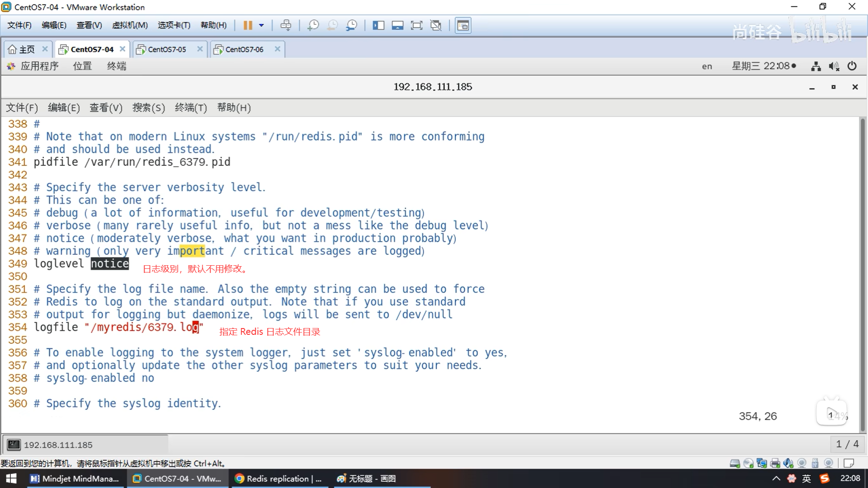Click the terminal vertical scrollbar
The width and height of the screenshot is (868, 488).
pyautogui.click(x=863, y=271)
